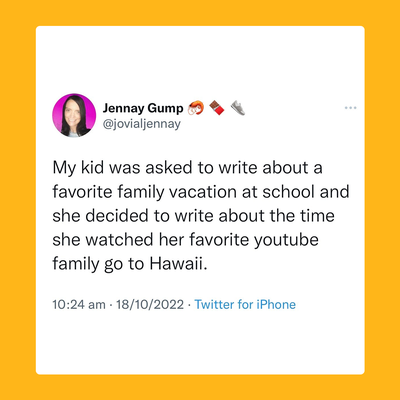400x400 pixels.
Task: Open the three-dot more options menu
Action: 350,108
